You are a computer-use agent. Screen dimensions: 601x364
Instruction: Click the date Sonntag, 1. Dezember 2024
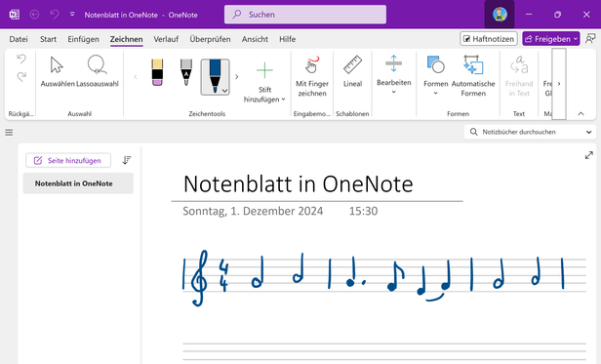point(253,211)
